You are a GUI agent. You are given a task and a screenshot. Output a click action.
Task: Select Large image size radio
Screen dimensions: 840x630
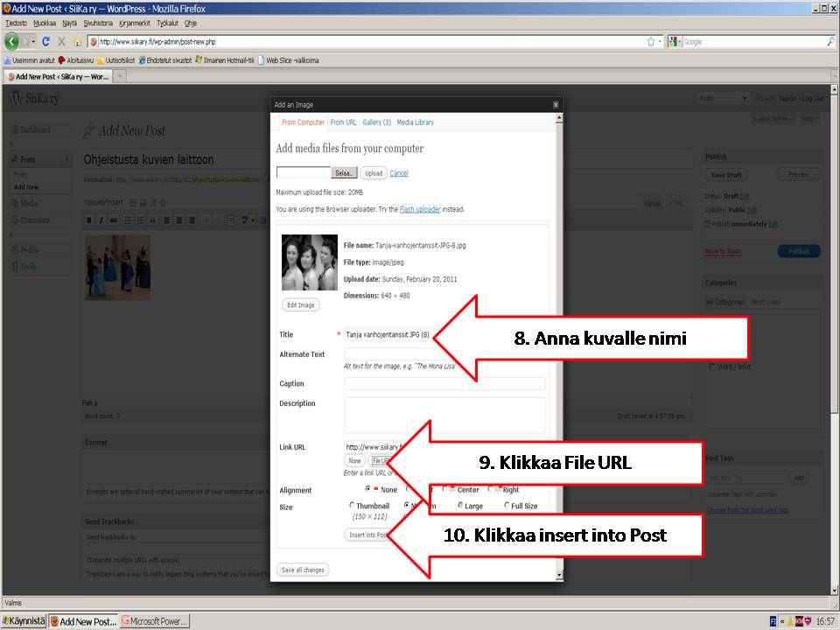click(x=460, y=505)
